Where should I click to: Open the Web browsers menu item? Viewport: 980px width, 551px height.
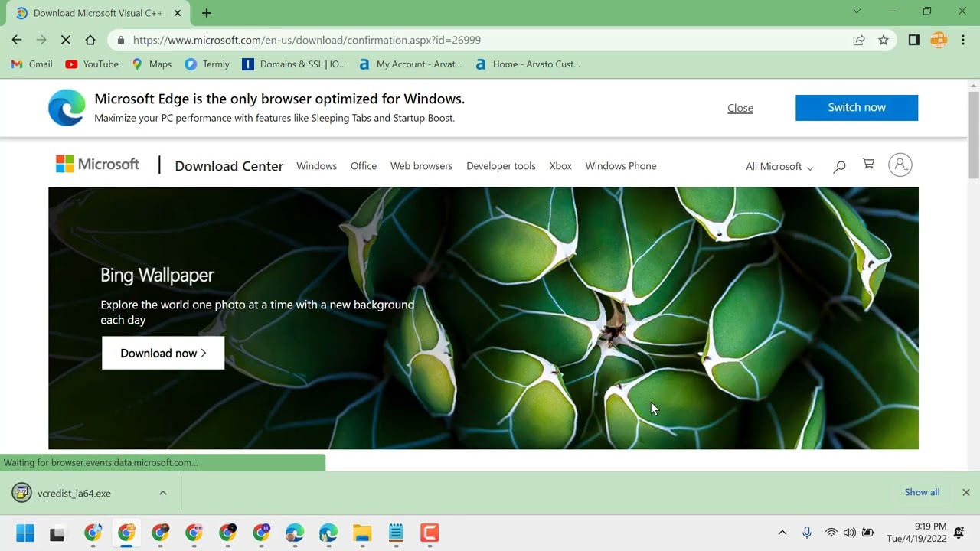(x=421, y=166)
